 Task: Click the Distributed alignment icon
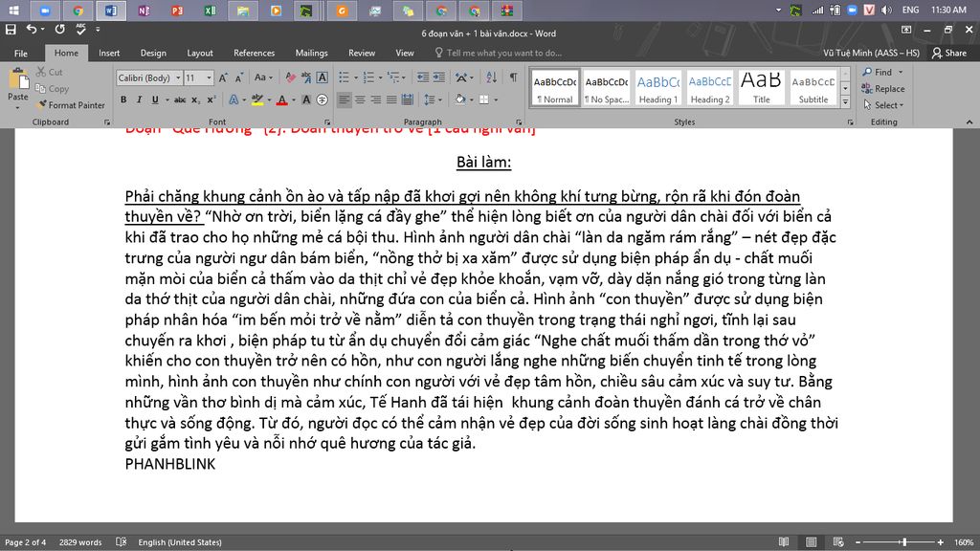(408, 99)
